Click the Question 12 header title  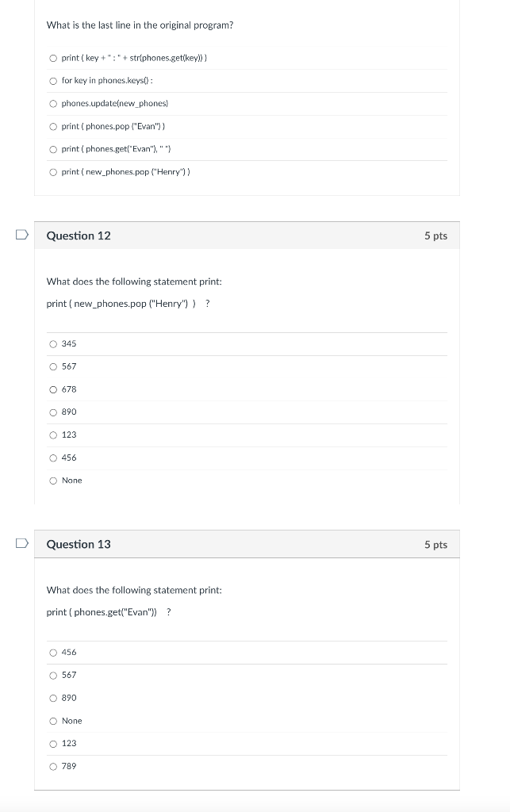click(x=79, y=236)
